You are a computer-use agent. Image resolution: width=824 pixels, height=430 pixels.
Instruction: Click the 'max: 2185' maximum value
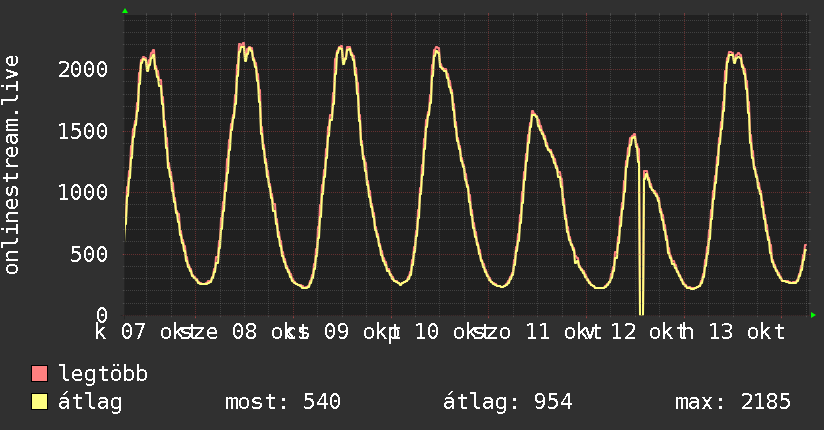[x=733, y=402]
